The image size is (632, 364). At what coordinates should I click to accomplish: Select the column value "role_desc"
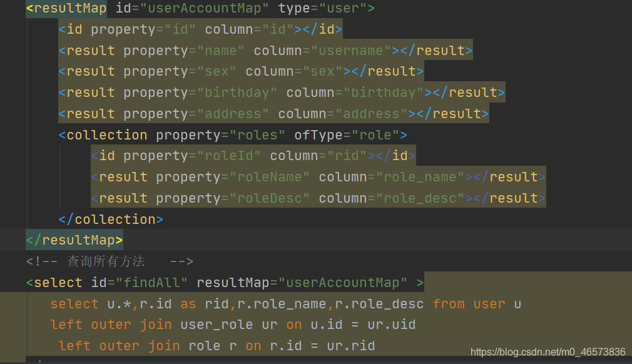(420, 198)
